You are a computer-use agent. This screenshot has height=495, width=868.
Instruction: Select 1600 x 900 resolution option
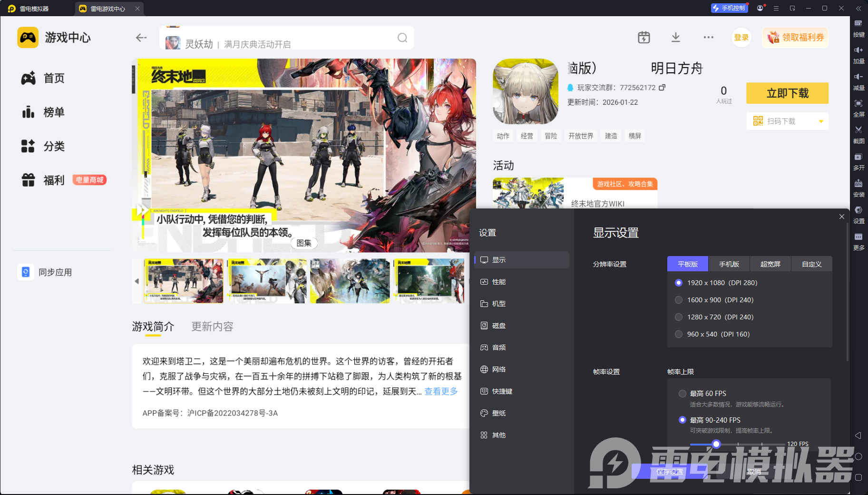point(679,300)
